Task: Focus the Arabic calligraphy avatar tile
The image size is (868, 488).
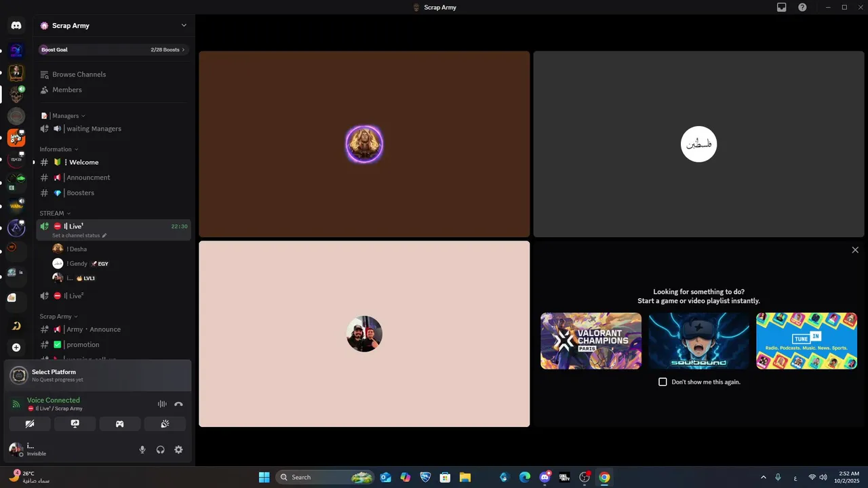Action: (698, 144)
